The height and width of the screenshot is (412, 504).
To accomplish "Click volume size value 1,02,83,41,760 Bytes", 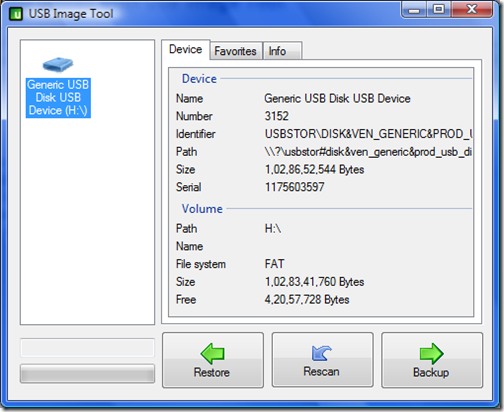I will click(314, 282).
